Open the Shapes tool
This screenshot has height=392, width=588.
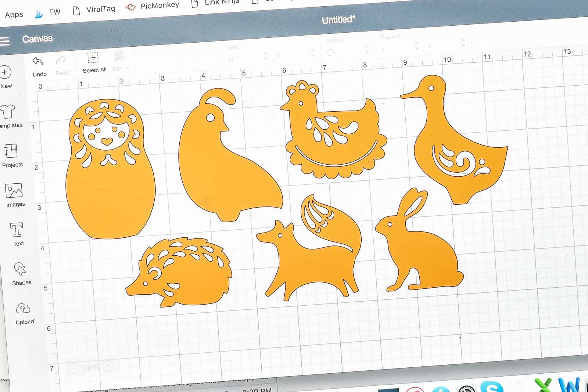(20, 269)
